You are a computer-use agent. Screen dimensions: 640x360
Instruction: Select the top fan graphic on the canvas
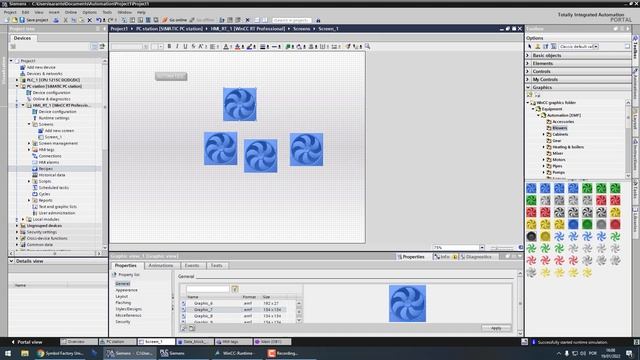click(240, 104)
